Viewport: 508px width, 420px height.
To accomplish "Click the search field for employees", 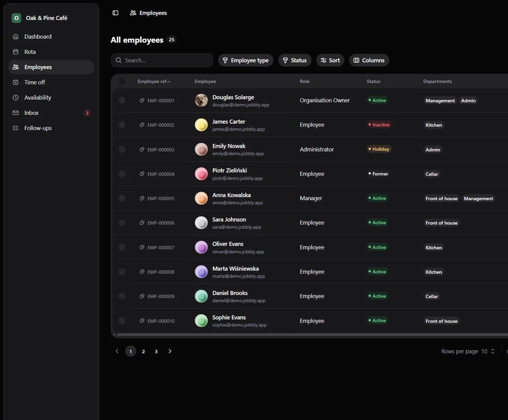I will [x=162, y=60].
